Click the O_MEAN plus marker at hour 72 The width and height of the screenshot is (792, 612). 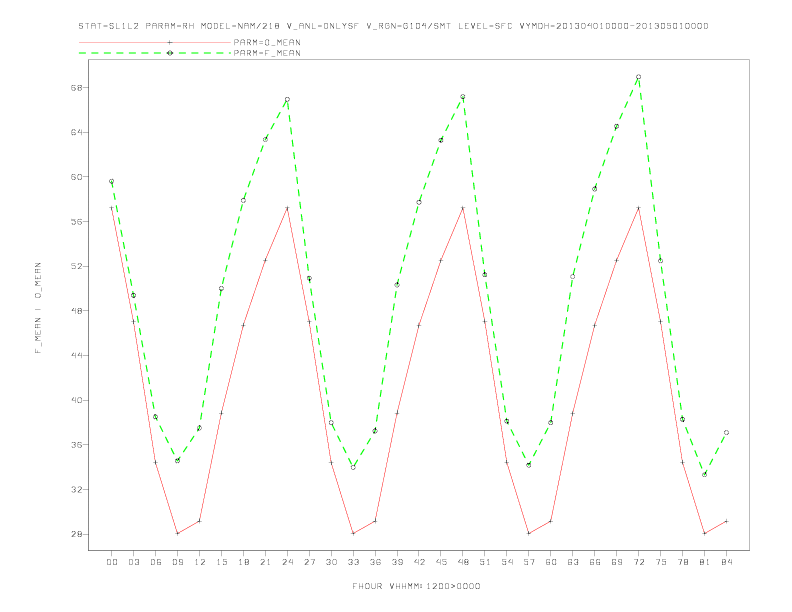638,208
